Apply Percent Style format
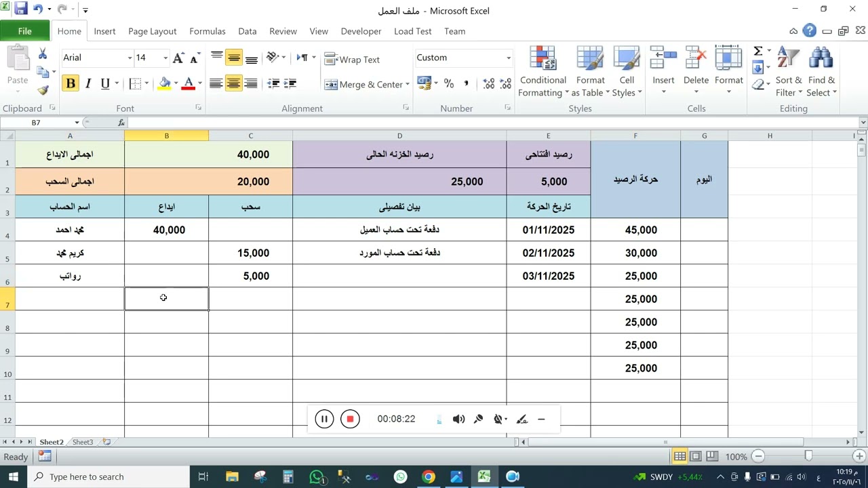The image size is (868, 488). pyautogui.click(x=448, y=83)
